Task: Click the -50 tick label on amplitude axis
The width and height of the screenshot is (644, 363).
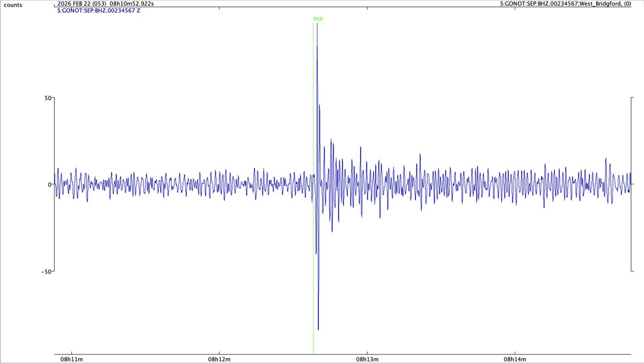Action: pyautogui.click(x=46, y=271)
